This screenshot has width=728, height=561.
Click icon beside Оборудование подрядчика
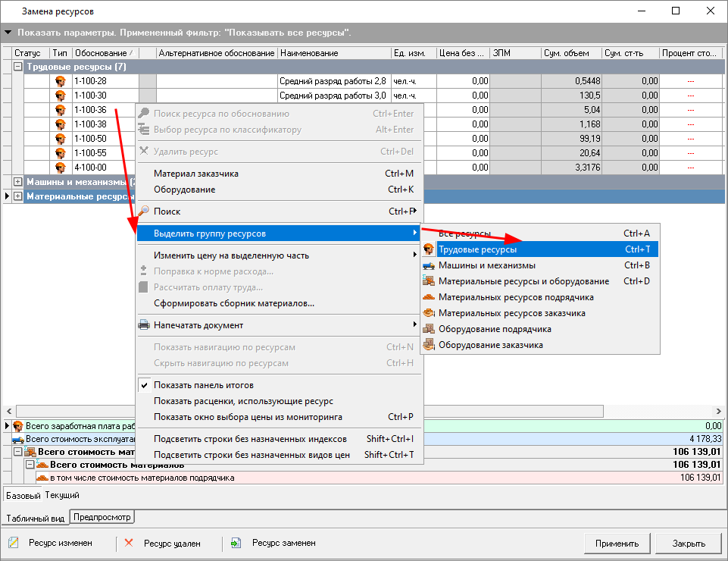429,329
